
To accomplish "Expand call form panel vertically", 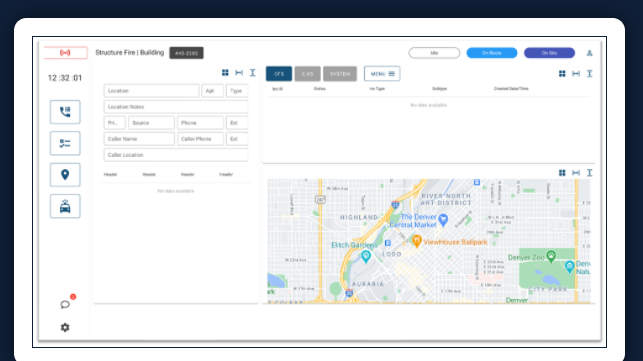I will (253, 73).
